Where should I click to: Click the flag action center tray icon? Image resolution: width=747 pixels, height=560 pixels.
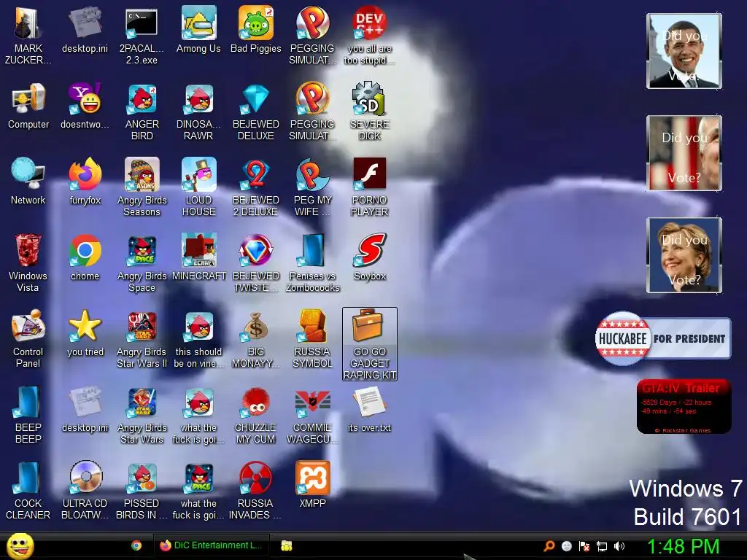click(x=584, y=546)
